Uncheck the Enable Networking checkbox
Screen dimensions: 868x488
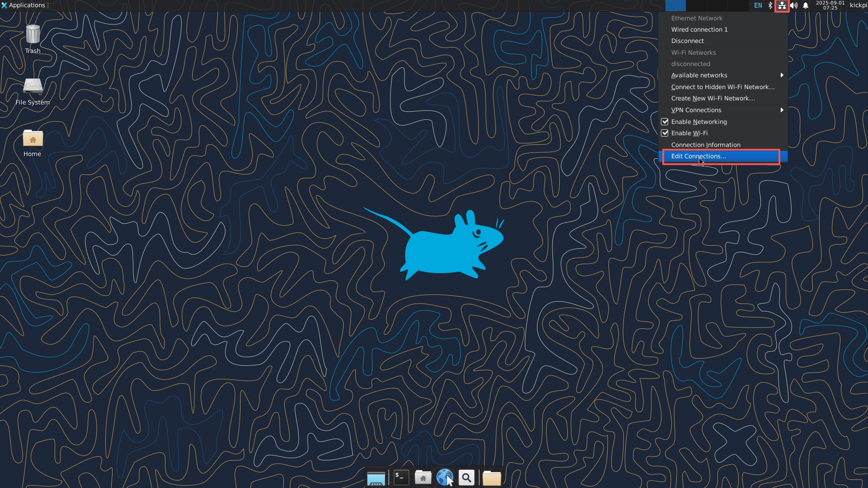pyautogui.click(x=665, y=122)
